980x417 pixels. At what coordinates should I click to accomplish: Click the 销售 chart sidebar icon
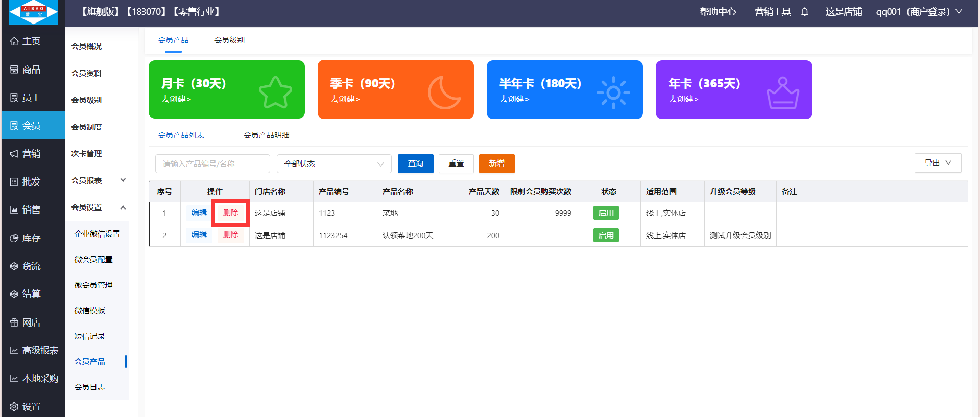point(14,210)
